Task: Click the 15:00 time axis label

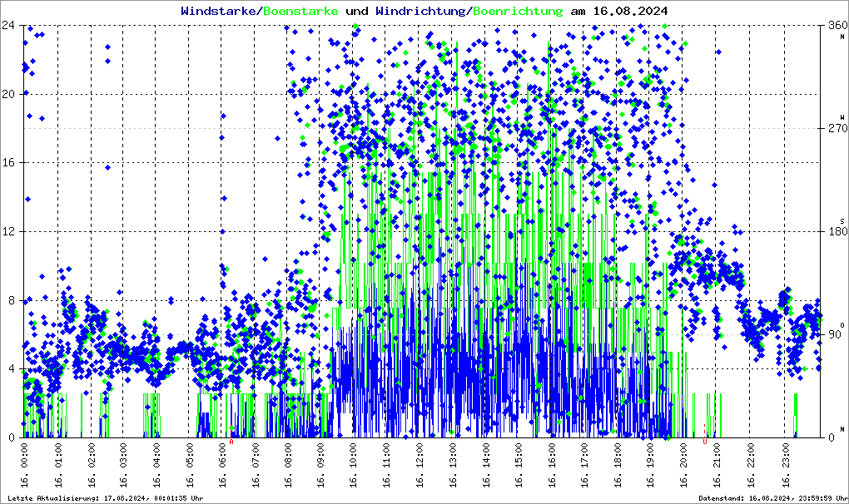Action: point(519,465)
